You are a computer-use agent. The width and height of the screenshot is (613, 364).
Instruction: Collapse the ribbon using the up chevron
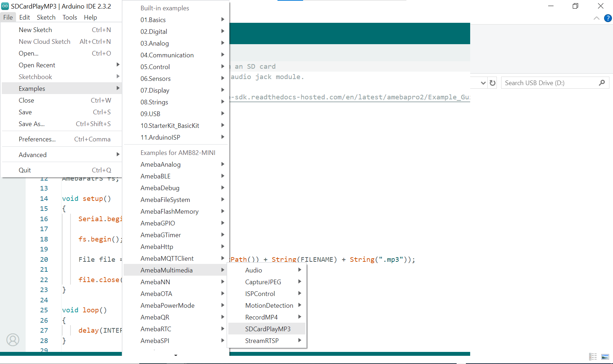point(596,18)
